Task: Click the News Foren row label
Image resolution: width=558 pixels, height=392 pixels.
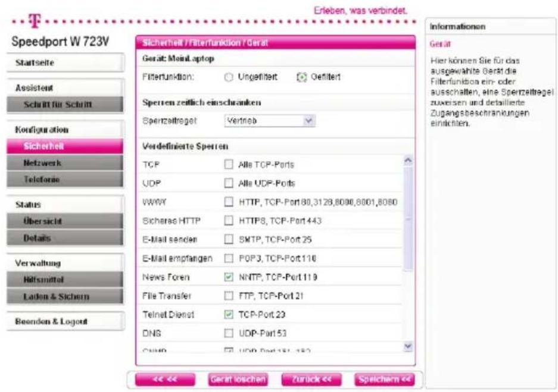Action: click(166, 277)
